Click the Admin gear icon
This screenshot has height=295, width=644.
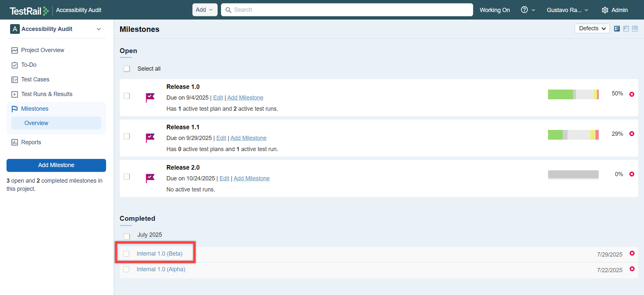click(605, 10)
